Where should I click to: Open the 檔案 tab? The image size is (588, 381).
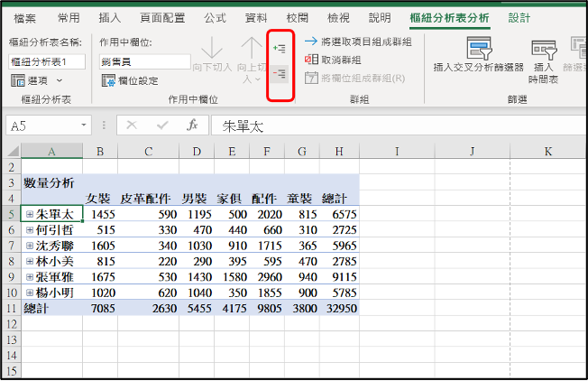24,18
